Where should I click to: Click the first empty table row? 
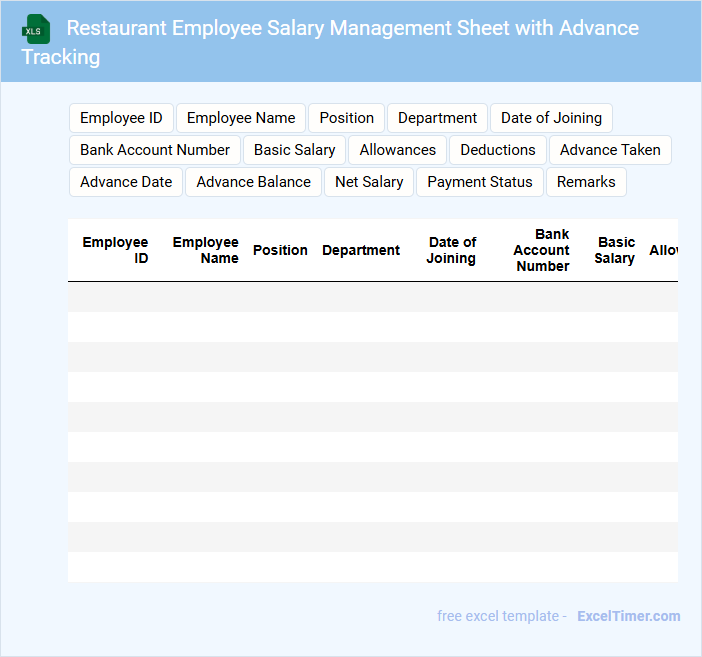click(x=372, y=297)
